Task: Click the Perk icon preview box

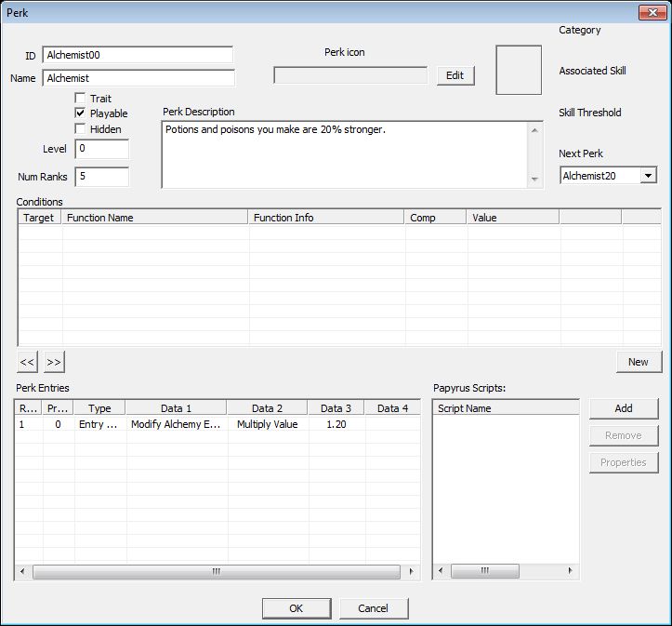Action: [x=519, y=70]
